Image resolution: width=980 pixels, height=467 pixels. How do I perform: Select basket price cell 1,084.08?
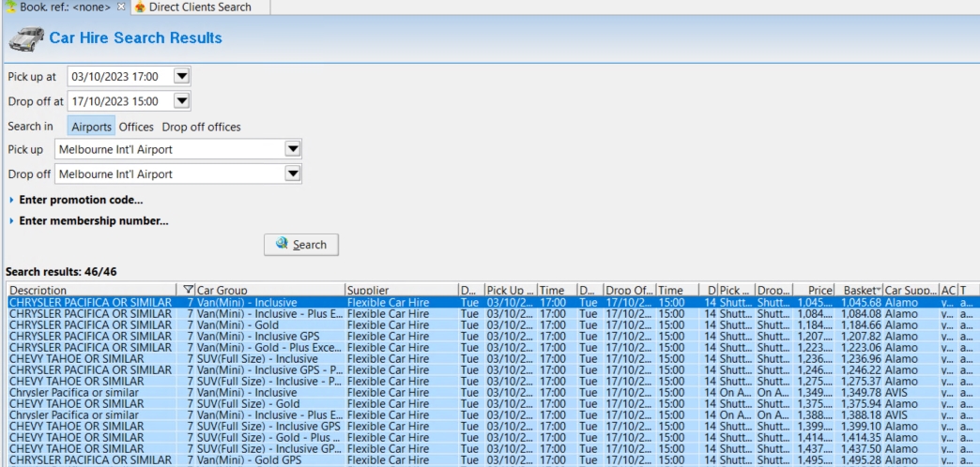pyautogui.click(x=861, y=314)
